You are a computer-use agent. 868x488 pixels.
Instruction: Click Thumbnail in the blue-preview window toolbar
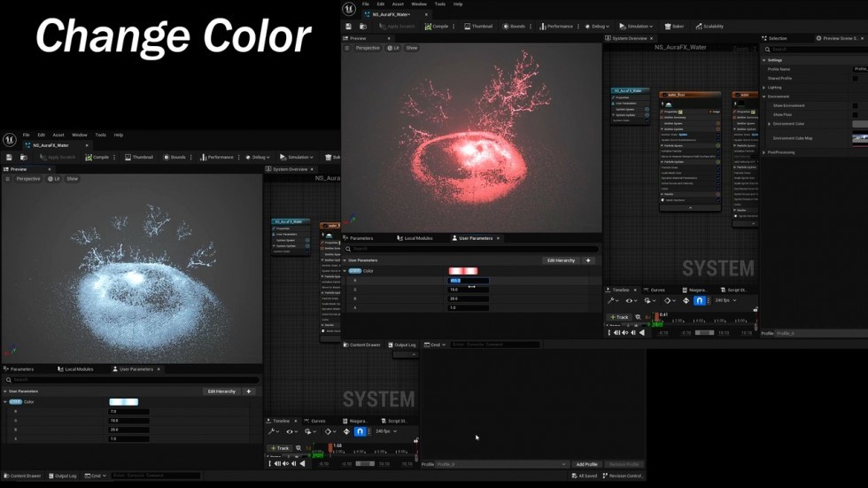point(139,157)
